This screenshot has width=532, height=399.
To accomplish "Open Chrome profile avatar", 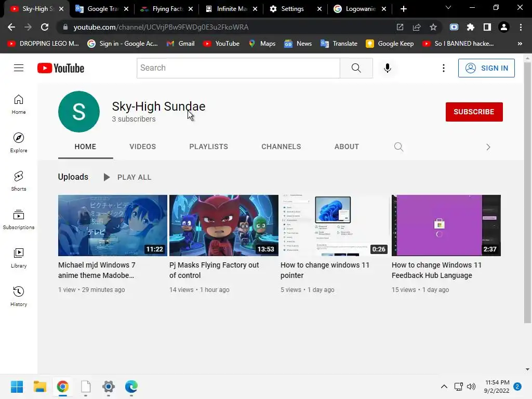I will (504, 27).
